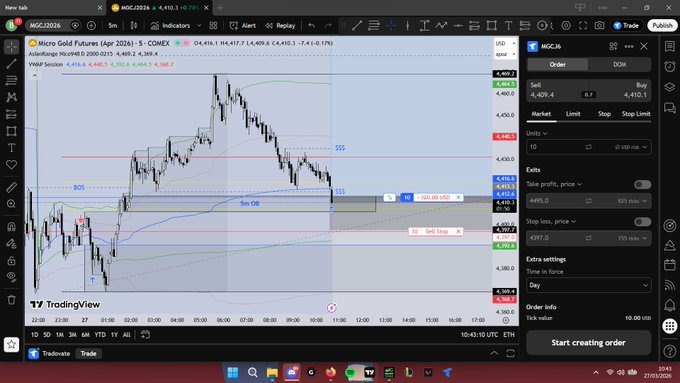Open the Alert button in top toolbar
Image resolution: width=680 pixels, height=383 pixels.
[x=242, y=26]
